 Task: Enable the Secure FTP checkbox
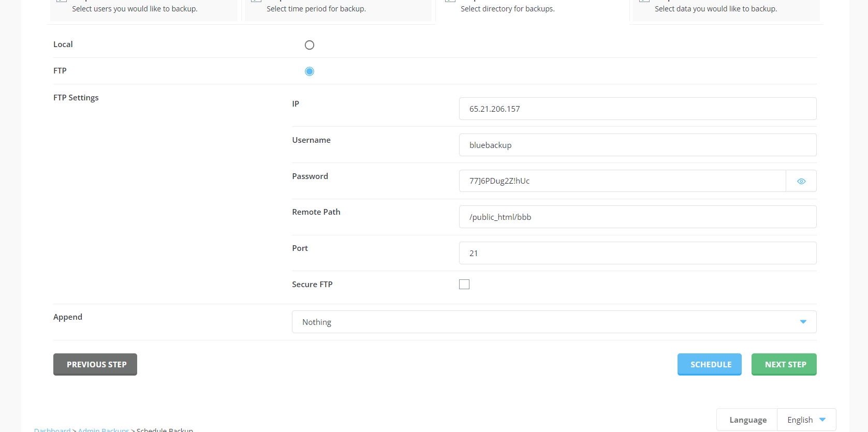point(464,285)
